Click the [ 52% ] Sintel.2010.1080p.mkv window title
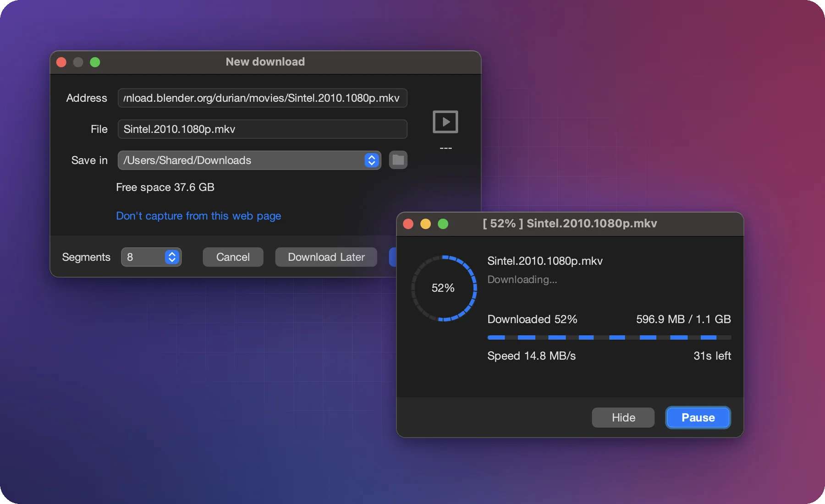This screenshot has width=825, height=504. pos(570,224)
